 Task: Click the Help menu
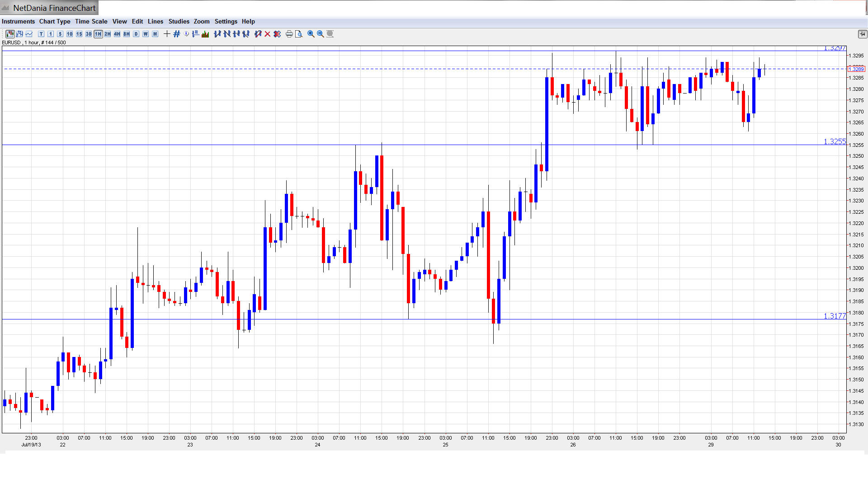(x=248, y=21)
